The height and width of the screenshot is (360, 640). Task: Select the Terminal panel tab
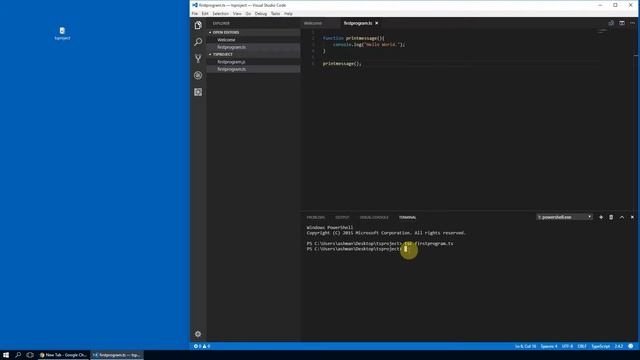[407, 218]
